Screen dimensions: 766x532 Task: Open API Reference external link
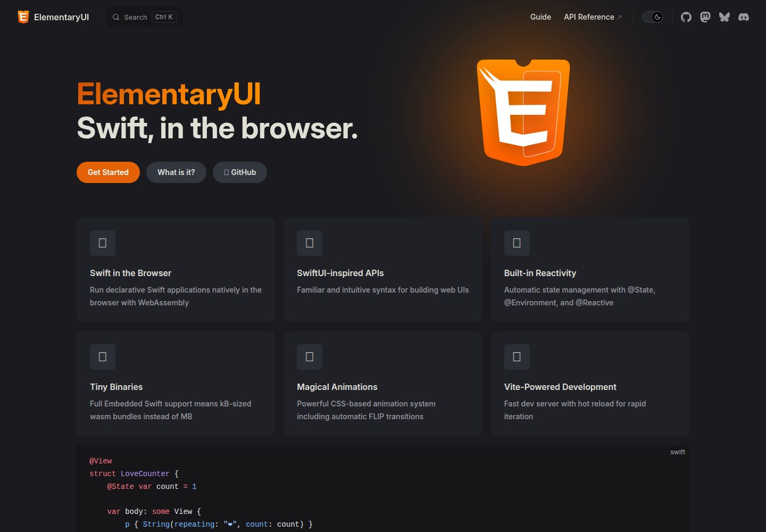pos(593,17)
